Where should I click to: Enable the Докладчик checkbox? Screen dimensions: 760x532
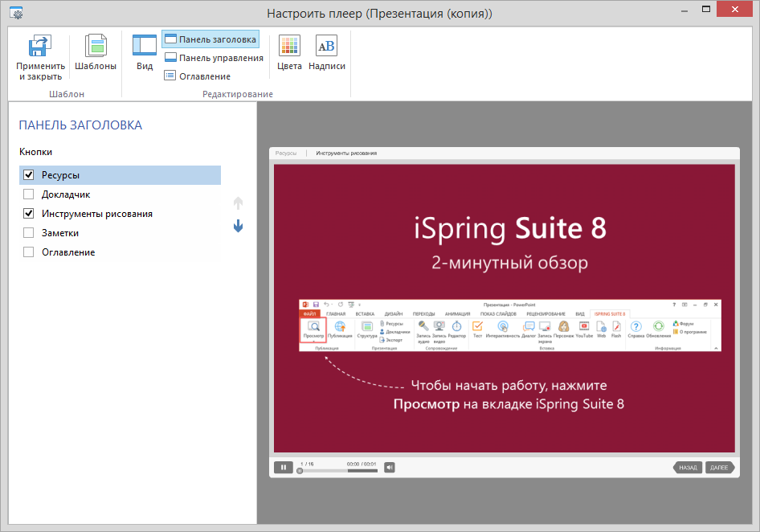pyautogui.click(x=29, y=194)
